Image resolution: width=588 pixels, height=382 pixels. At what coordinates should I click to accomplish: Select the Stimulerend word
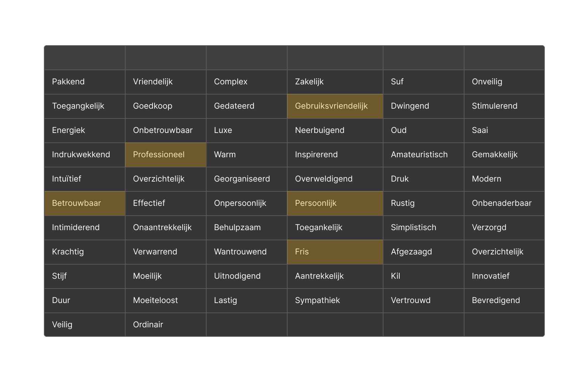[504, 106]
